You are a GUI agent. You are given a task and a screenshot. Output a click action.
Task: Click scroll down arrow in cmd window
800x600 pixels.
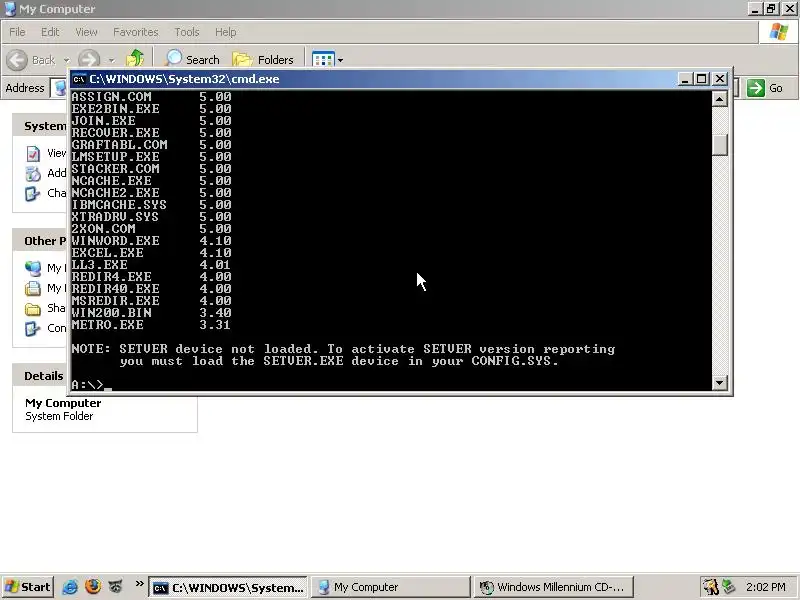pyautogui.click(x=719, y=383)
